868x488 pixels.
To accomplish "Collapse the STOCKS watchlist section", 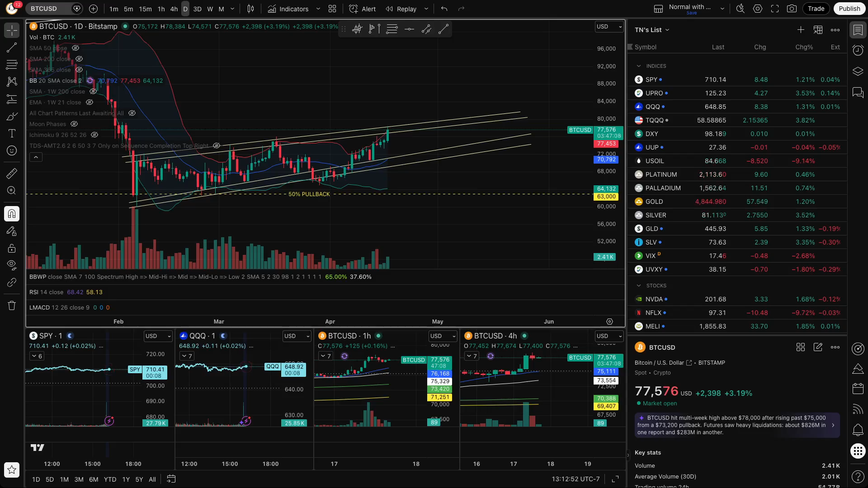I will tap(639, 286).
